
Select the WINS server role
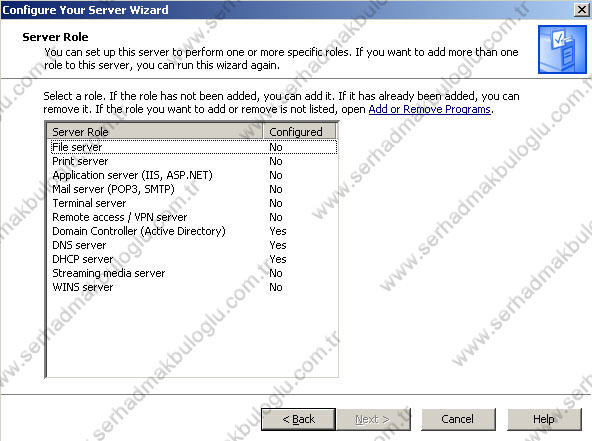[x=194, y=287]
